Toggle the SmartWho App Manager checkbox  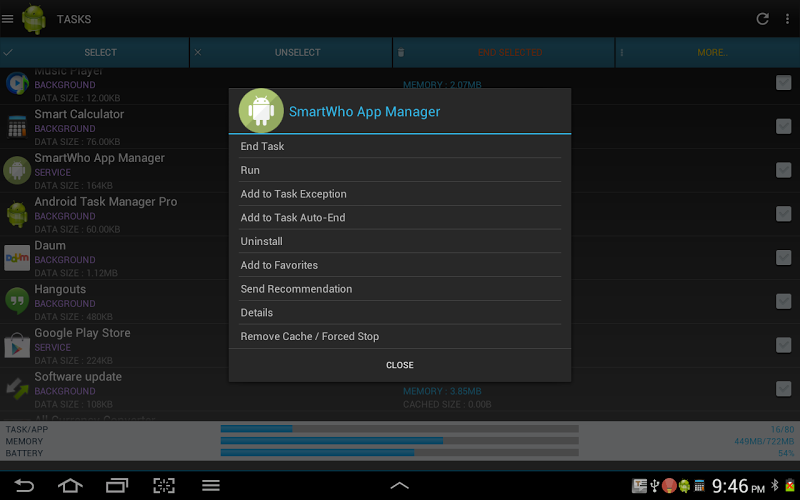click(783, 170)
